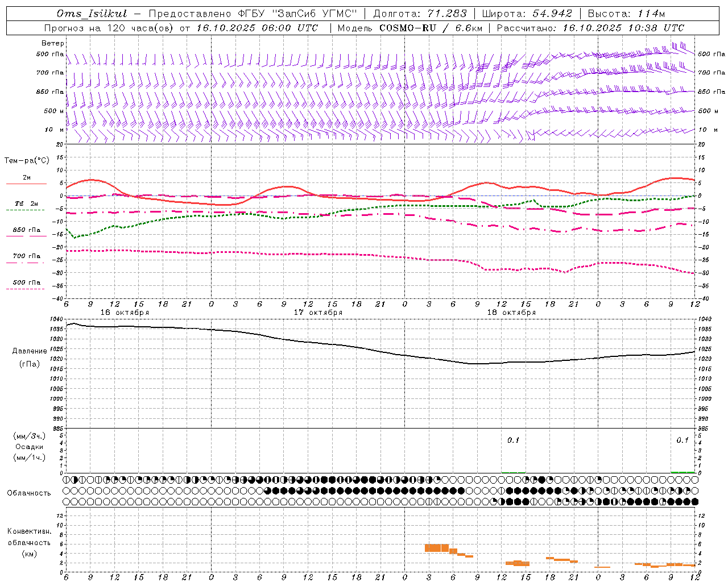Click the (гПа) unit label under Давление

click(x=30, y=364)
